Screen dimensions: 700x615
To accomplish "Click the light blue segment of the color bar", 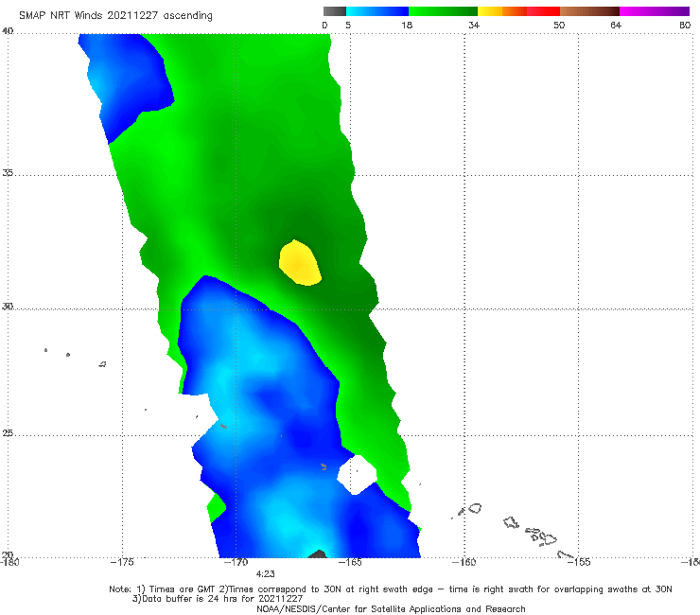I will tap(377, 11).
